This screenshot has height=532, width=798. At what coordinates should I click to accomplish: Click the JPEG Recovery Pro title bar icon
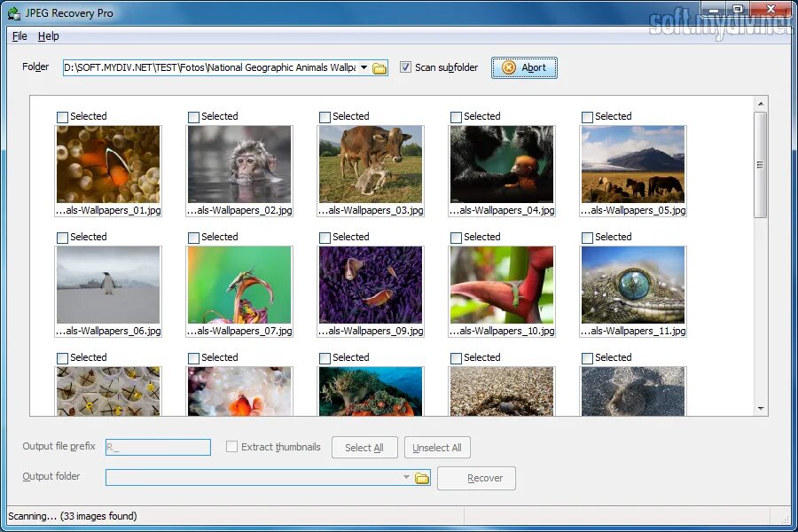tap(14, 13)
